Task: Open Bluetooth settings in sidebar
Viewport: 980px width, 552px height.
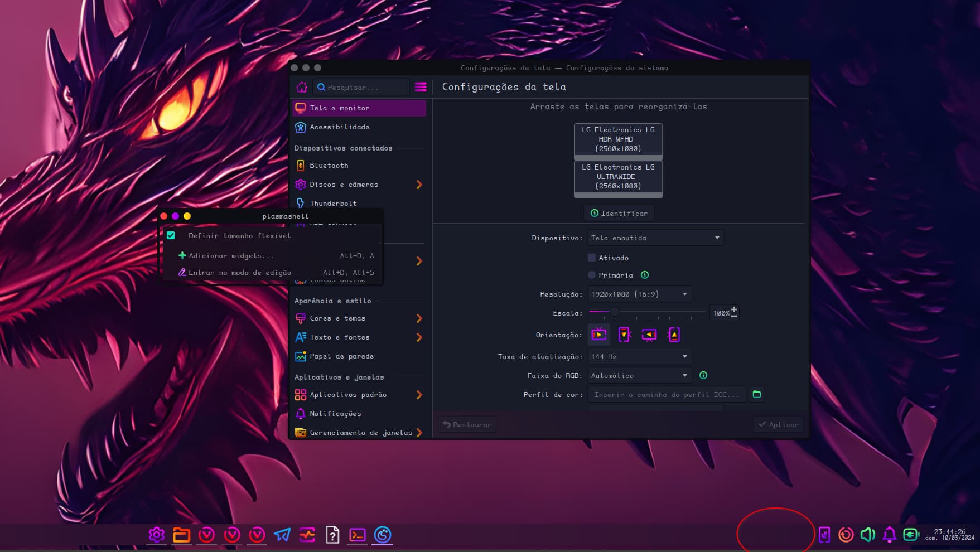Action: [359, 166]
